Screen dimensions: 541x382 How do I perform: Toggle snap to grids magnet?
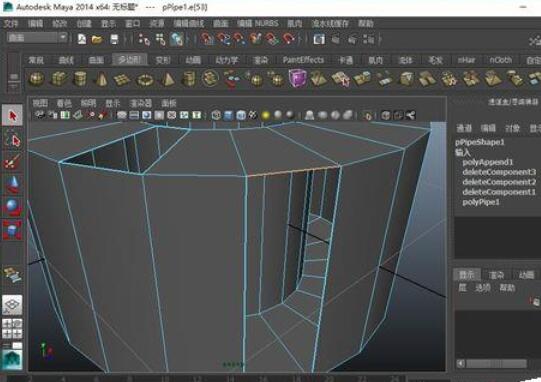208,39
